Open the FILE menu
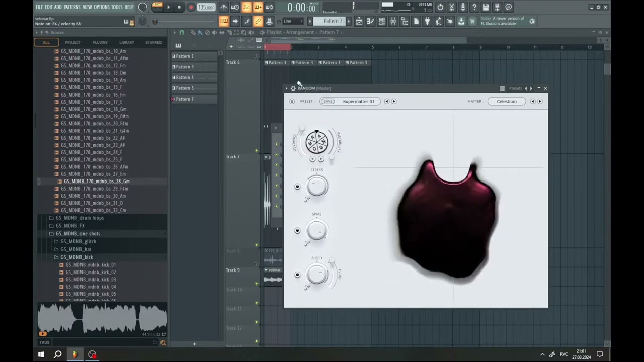Image resolution: width=644 pixels, height=362 pixels. 39,7
